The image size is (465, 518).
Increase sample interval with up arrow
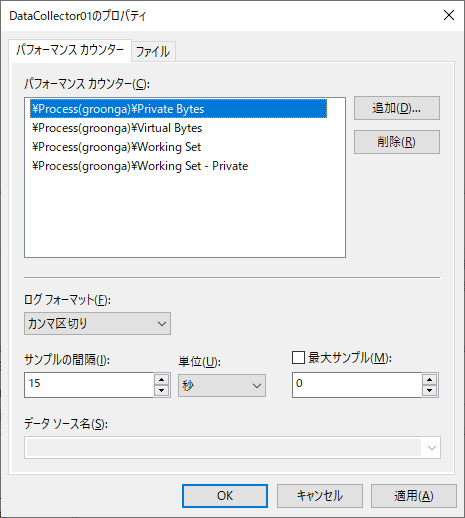[x=162, y=379]
